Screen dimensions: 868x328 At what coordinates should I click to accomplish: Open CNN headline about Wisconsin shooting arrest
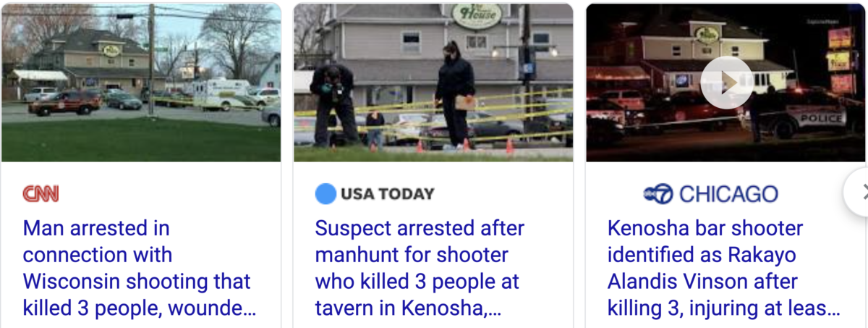pyautogui.click(x=139, y=269)
